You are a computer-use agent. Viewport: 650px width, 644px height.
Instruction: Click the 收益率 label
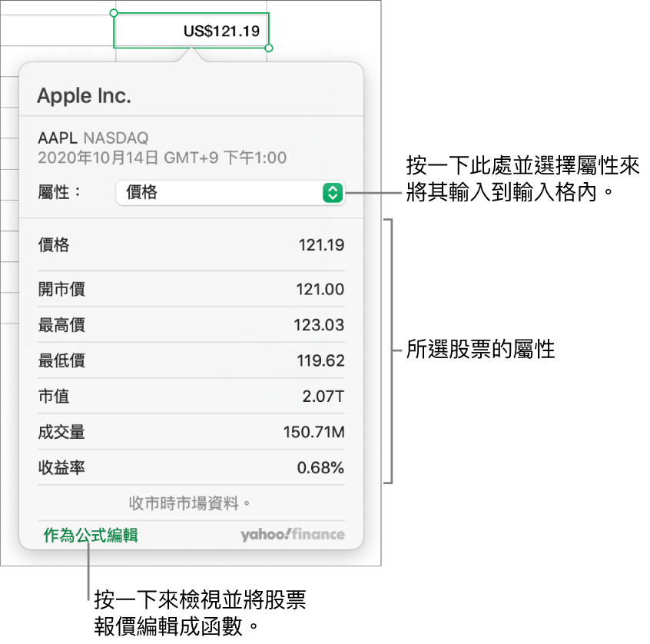pyautogui.click(x=61, y=467)
